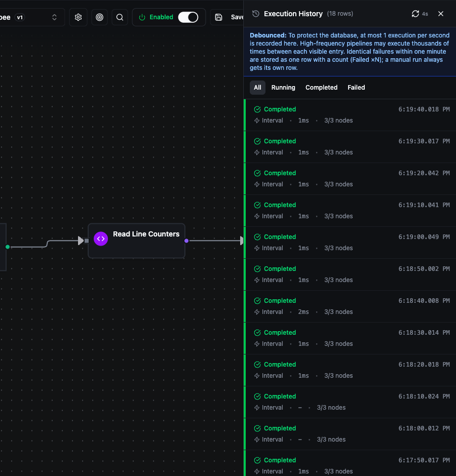The width and height of the screenshot is (456, 476).
Task: Open the execution at 6:17:50.017 PM
Action: 351,463
